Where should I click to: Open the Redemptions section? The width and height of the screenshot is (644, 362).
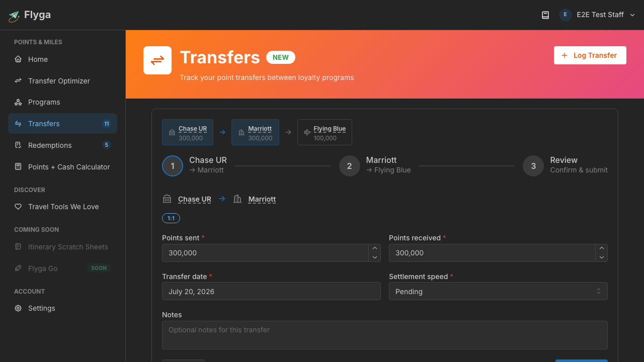(x=62, y=145)
